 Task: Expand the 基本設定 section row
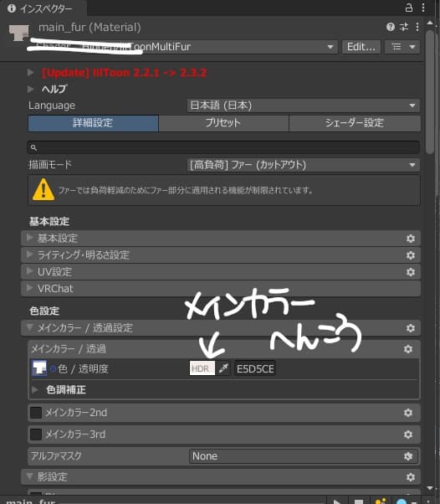point(221,239)
